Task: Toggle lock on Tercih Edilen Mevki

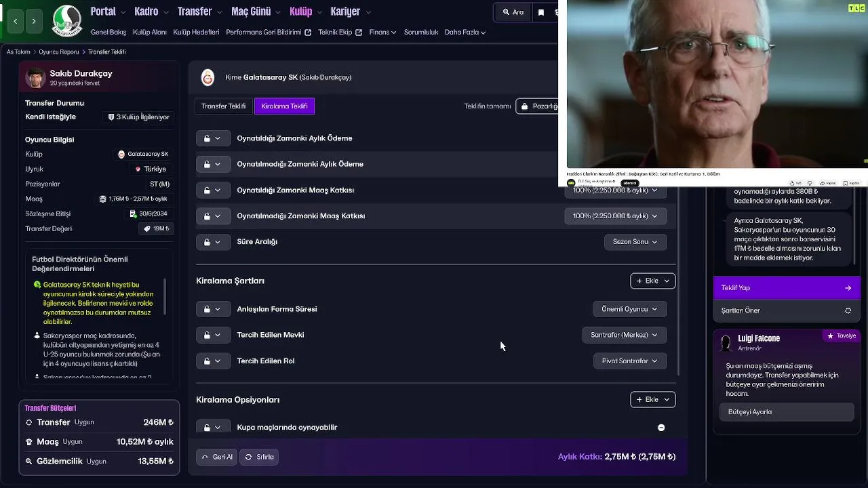Action: pyautogui.click(x=213, y=335)
